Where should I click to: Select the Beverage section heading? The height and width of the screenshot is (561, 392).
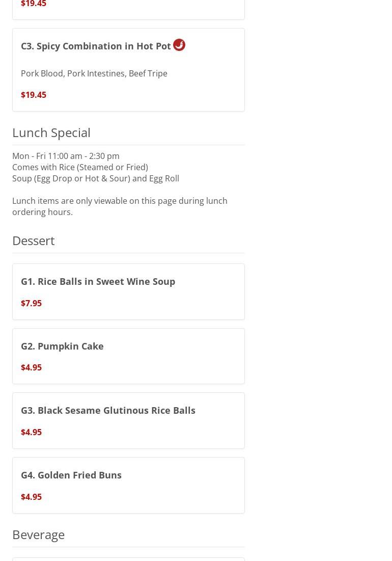(39, 535)
